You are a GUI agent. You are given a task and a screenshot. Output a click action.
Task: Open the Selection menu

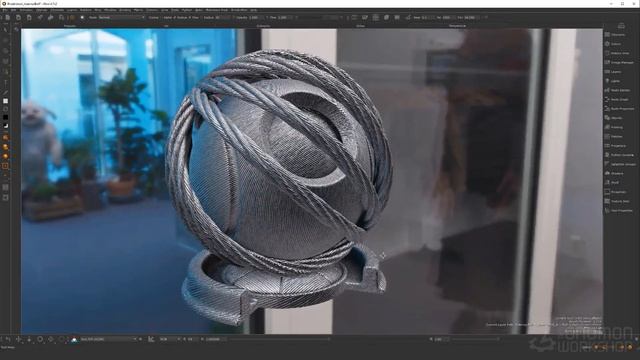coord(26,10)
